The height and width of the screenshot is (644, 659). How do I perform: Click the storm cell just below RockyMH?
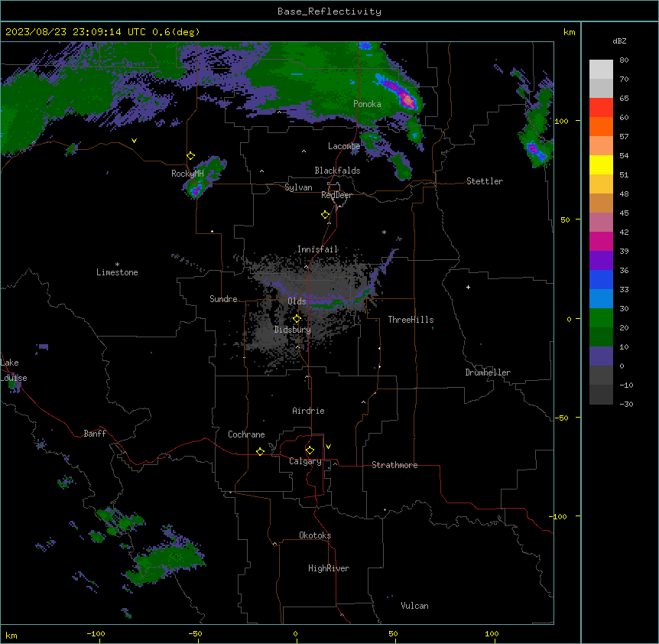click(196, 190)
